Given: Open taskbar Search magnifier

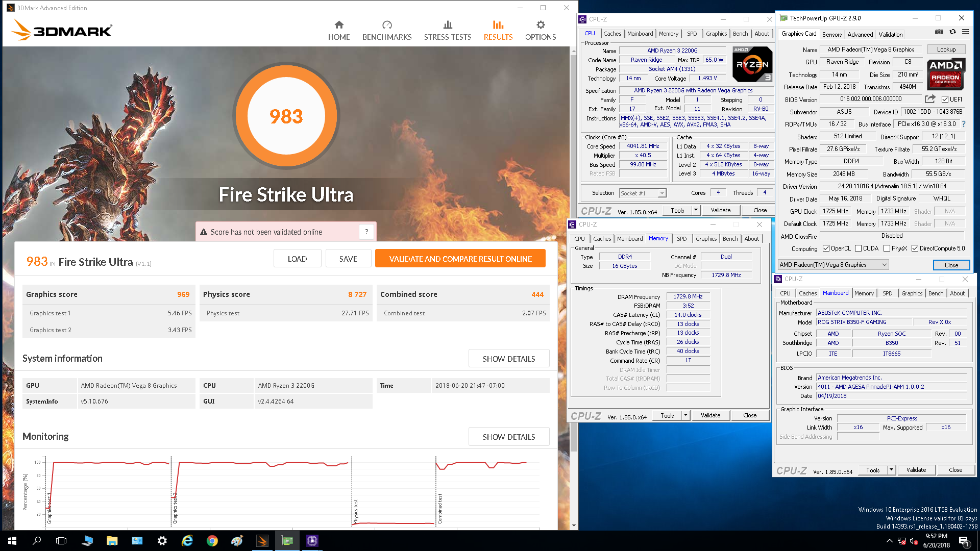Looking at the screenshot, I should click(x=37, y=541).
